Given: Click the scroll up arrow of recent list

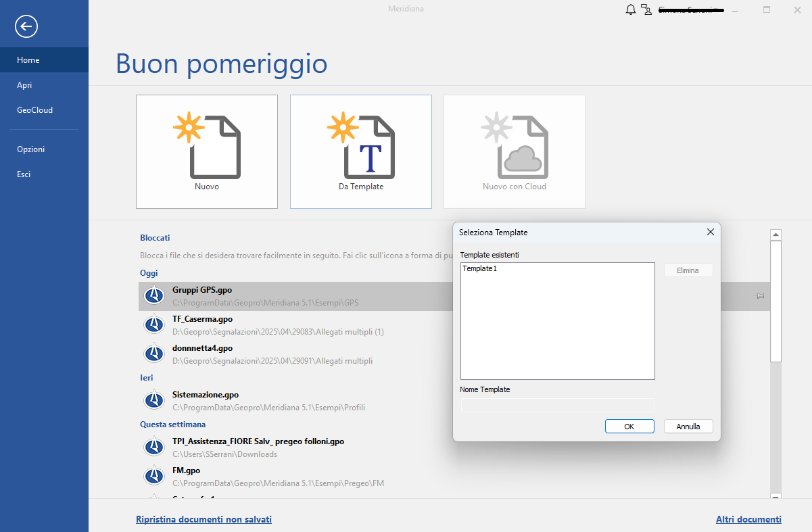Looking at the screenshot, I should [x=775, y=235].
